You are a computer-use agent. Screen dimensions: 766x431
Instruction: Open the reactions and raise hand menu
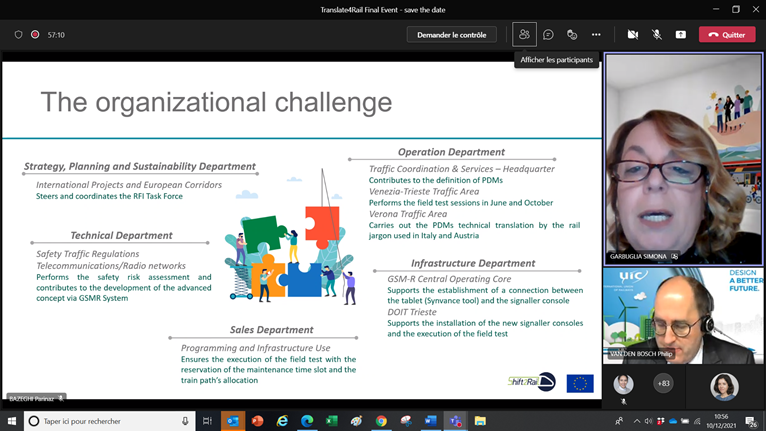(572, 34)
